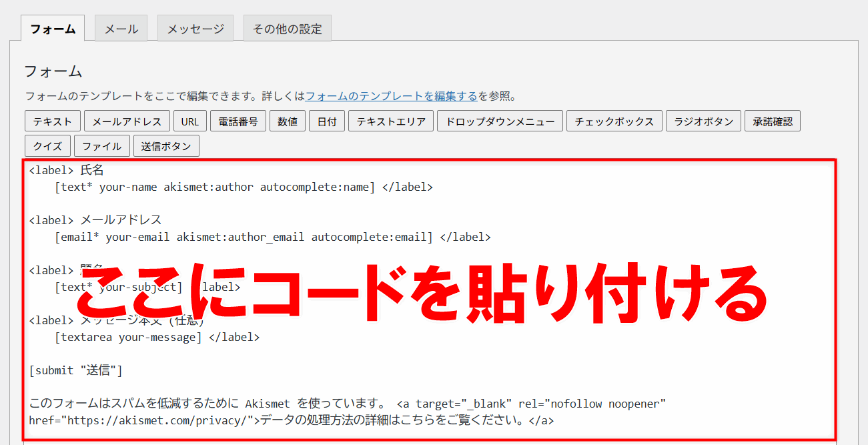
Task: Click the [submit "送信"] line
Action: pos(76,370)
